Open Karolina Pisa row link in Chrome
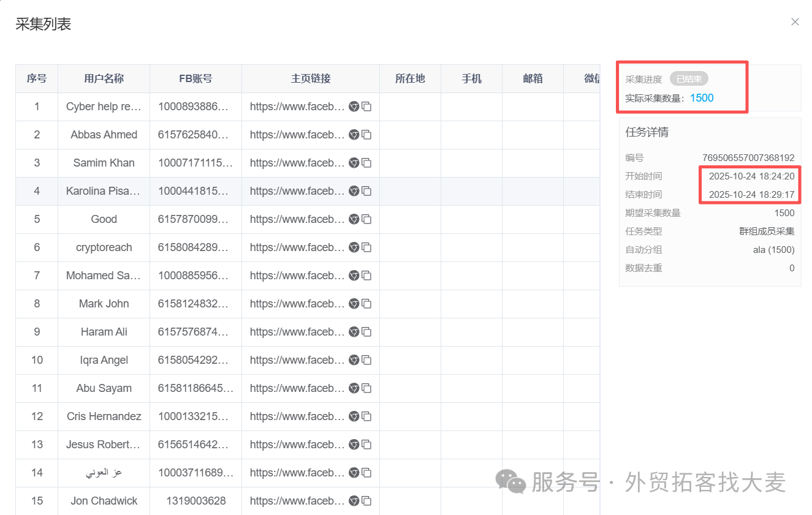Image resolution: width=812 pixels, height=515 pixels. tap(354, 191)
